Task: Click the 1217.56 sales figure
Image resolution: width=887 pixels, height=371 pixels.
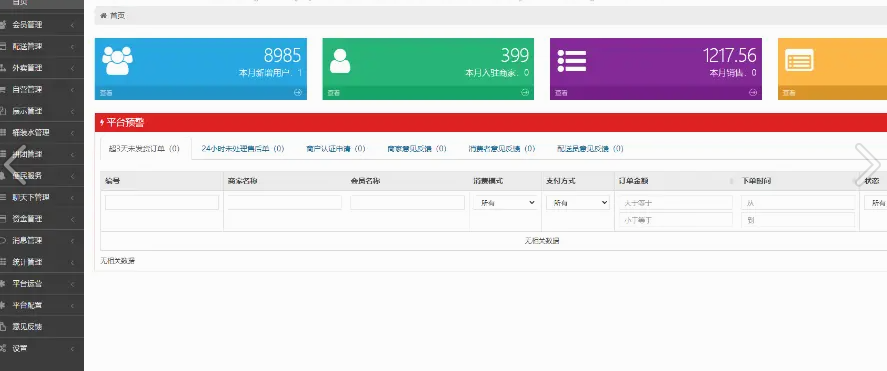Action: click(x=730, y=55)
